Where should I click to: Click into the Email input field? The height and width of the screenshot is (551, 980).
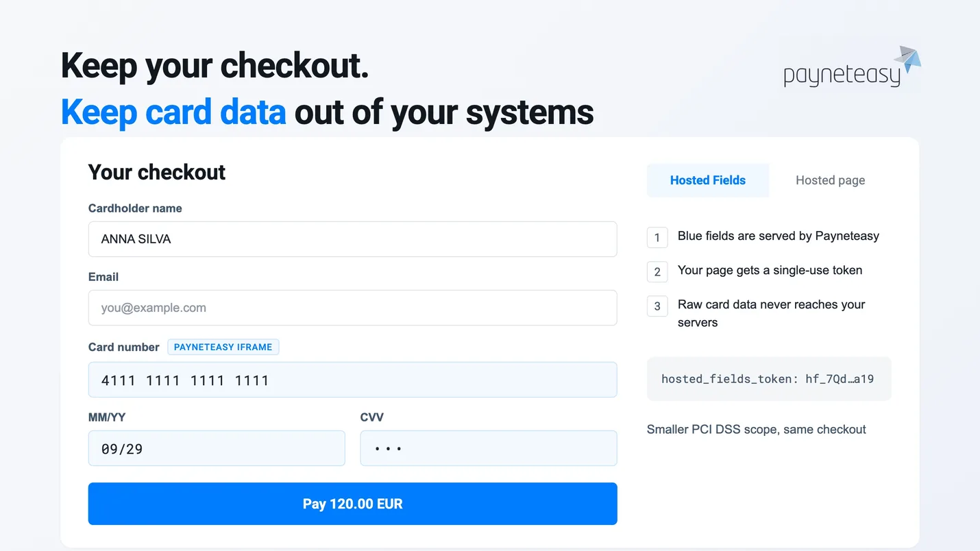(353, 308)
